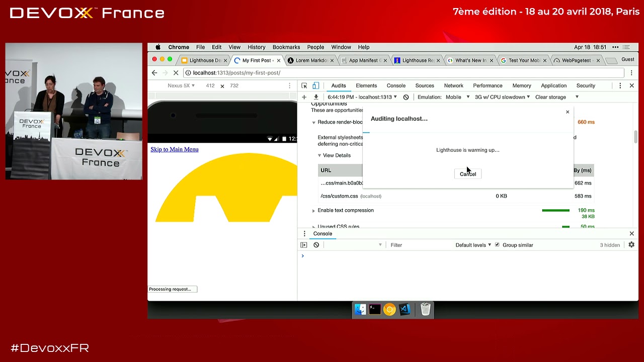
Task: Switch to the Performance tab
Action: pyautogui.click(x=488, y=86)
